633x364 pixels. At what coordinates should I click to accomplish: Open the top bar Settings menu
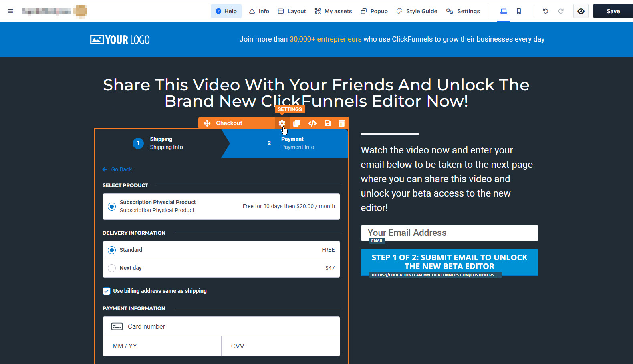(x=463, y=11)
